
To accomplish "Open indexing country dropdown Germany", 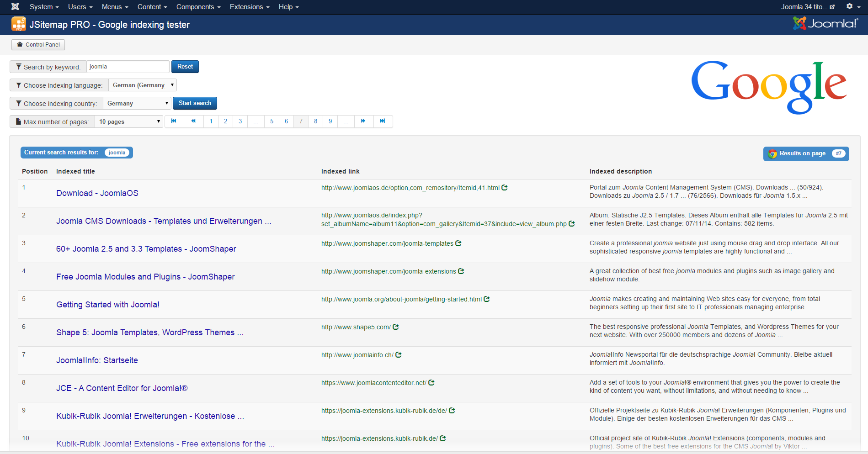I will point(137,103).
